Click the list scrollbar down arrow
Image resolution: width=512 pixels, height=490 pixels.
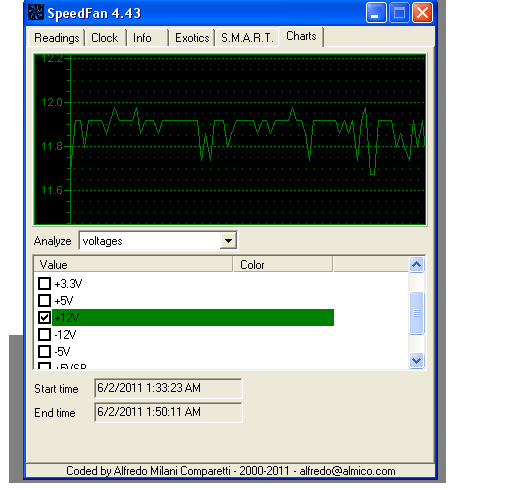click(x=416, y=360)
